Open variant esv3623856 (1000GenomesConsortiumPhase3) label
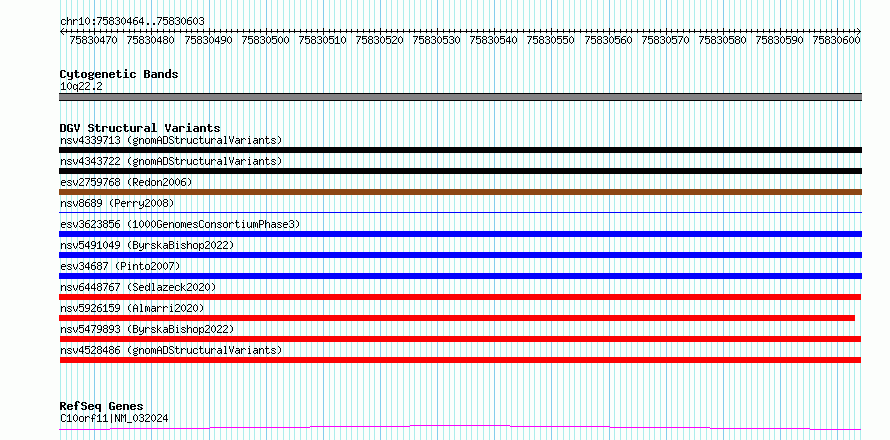 [180, 224]
